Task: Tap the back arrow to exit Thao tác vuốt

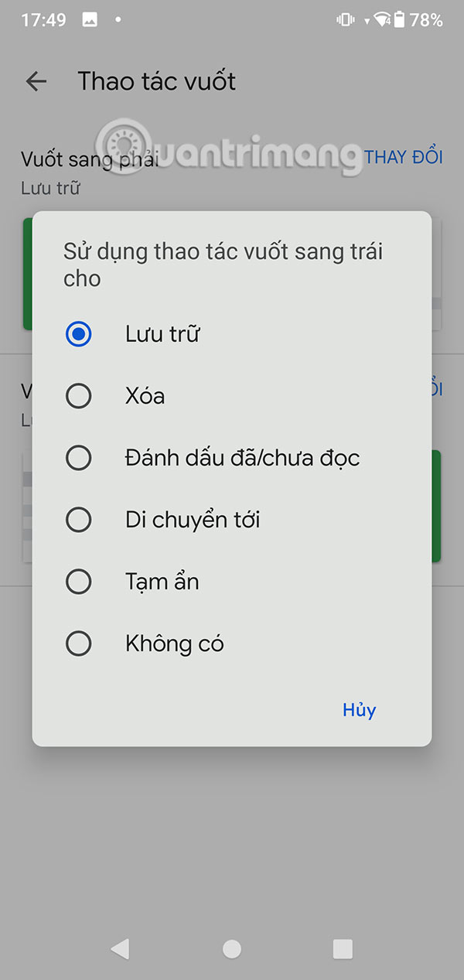Action: [36, 81]
